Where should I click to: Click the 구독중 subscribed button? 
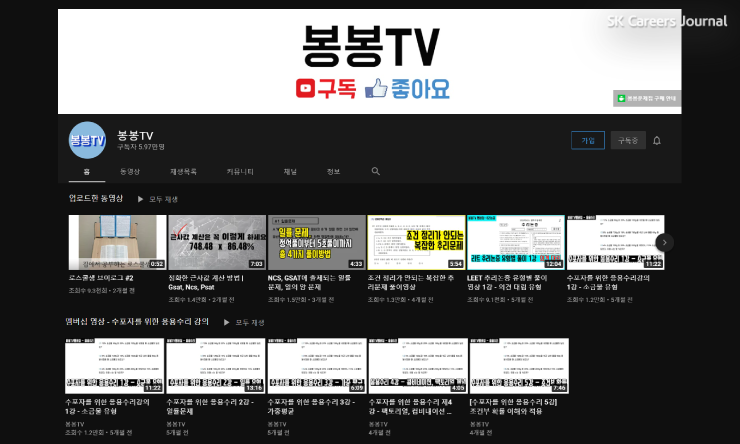[628, 141]
